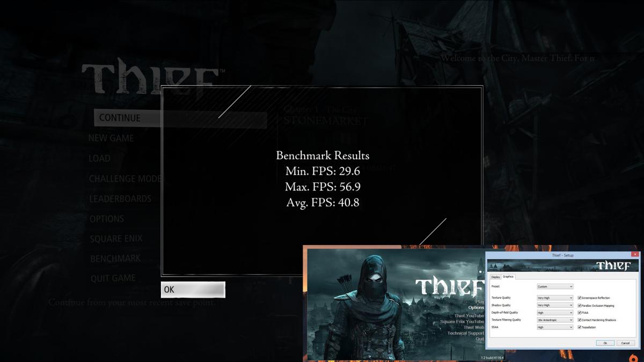Open the Texture Quality dropdown
This screenshot has width=644, height=362.
[x=555, y=298]
